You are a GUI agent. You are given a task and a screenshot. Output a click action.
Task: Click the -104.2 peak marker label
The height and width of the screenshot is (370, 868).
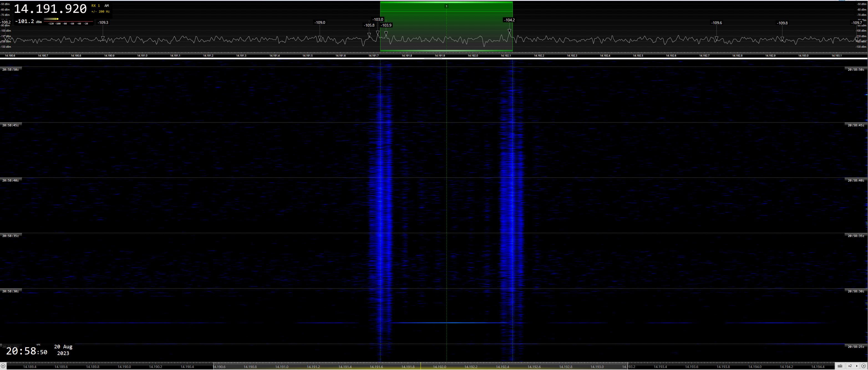[x=509, y=20]
